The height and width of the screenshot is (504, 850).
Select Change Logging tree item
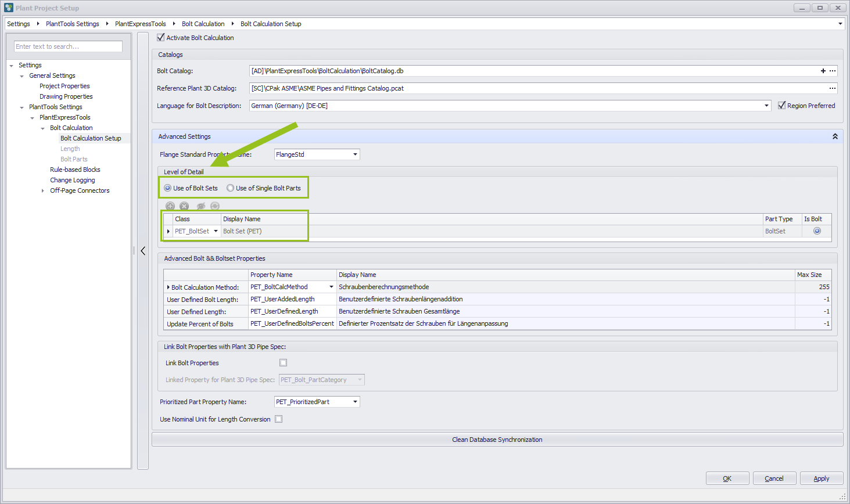tap(73, 180)
